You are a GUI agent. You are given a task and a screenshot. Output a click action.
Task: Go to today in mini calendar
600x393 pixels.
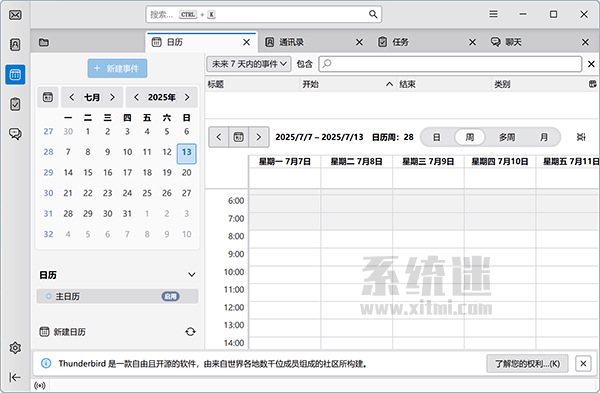coord(48,97)
